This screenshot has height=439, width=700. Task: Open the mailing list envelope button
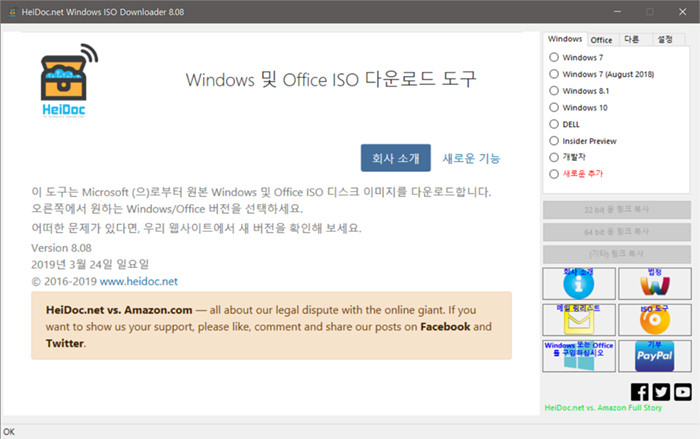tap(579, 320)
